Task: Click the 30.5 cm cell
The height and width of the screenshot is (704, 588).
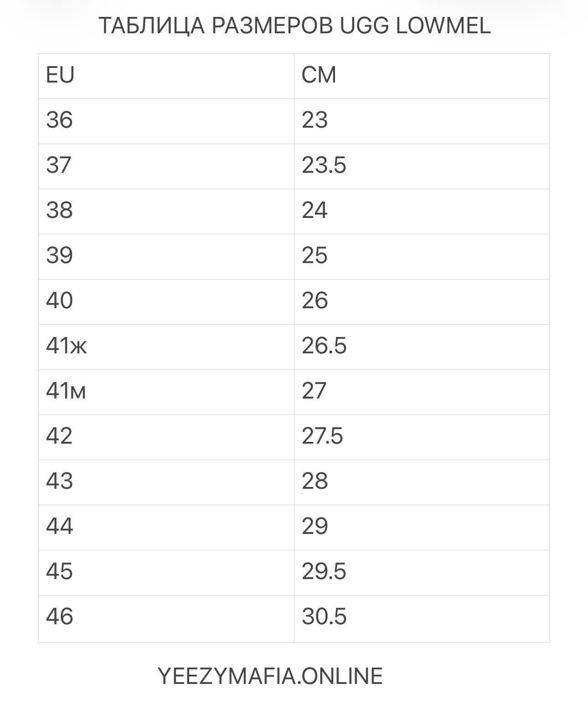Action: pos(324,616)
